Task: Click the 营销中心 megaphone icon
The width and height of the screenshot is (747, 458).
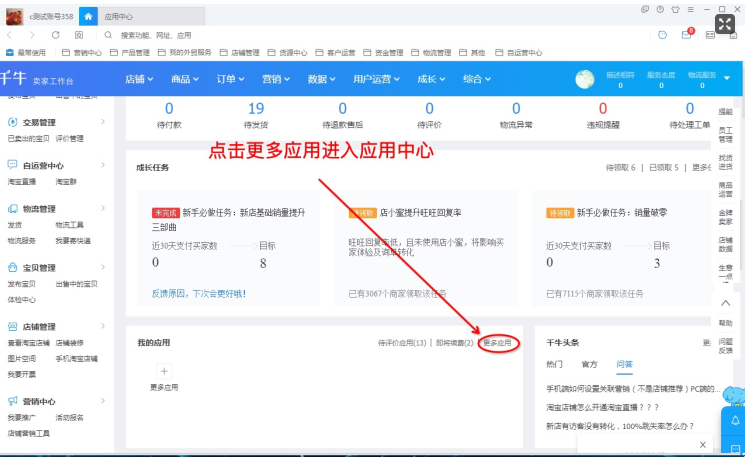Action: coord(13,401)
